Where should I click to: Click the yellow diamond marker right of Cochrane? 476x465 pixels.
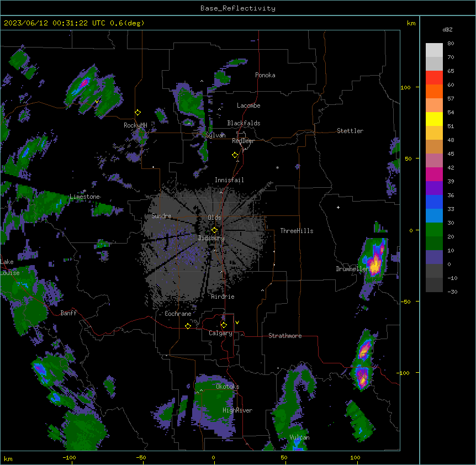188,326
